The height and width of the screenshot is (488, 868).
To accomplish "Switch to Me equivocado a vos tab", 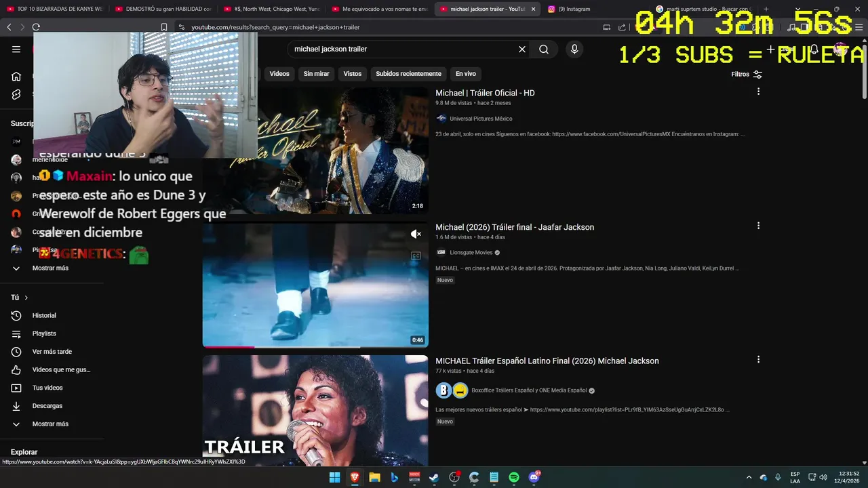I will pos(380,9).
